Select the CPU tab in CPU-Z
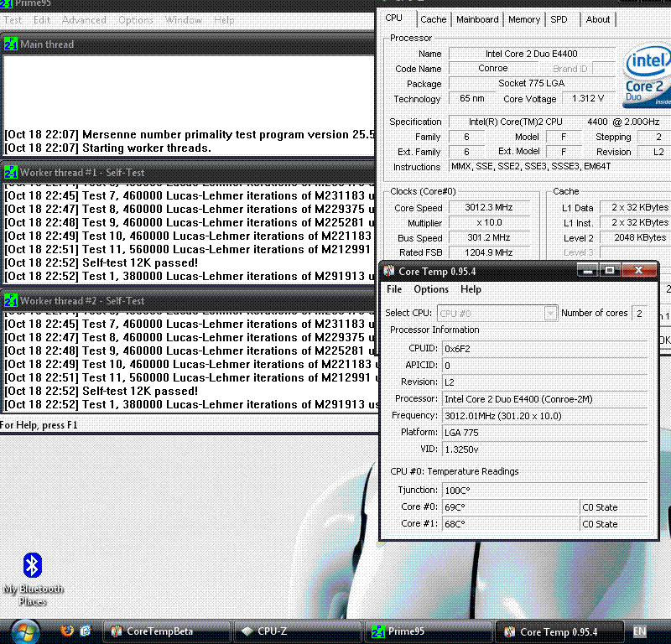The width and height of the screenshot is (671, 644). click(393, 18)
